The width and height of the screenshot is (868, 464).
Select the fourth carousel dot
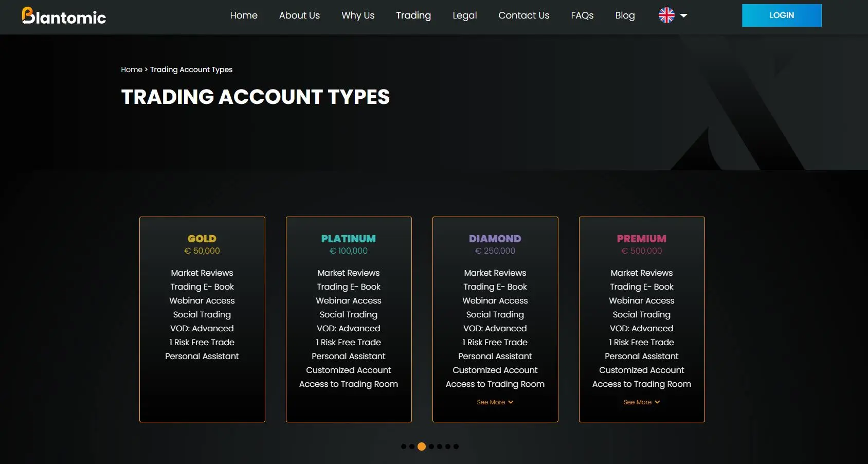431,447
